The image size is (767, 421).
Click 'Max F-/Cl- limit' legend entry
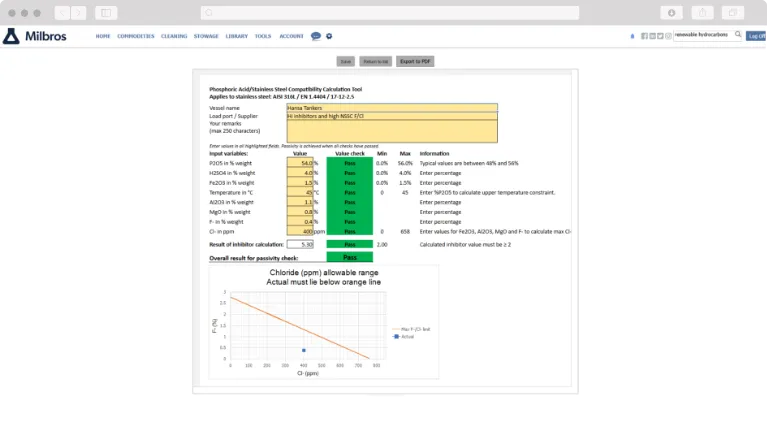click(x=411, y=329)
